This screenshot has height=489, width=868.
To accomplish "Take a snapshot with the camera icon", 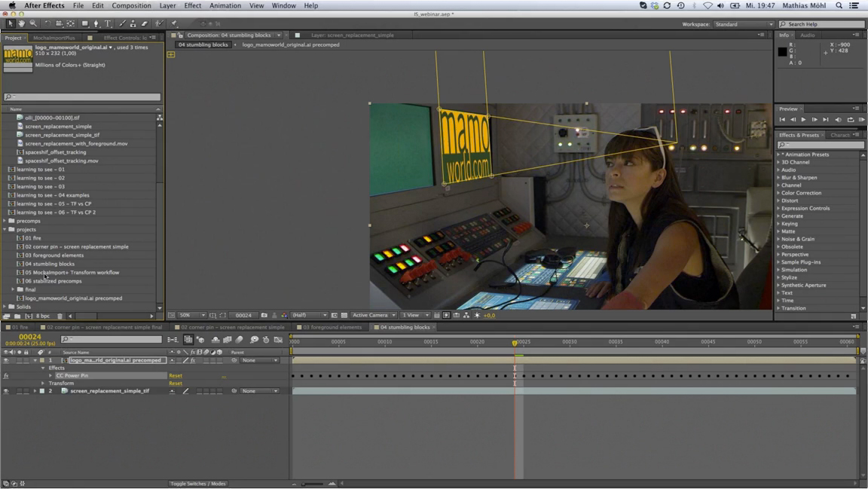I will point(264,315).
